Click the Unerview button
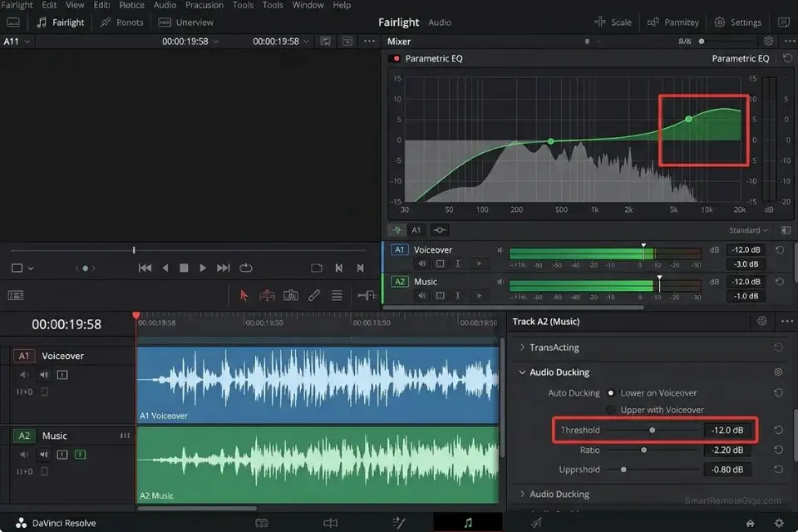 coord(185,22)
